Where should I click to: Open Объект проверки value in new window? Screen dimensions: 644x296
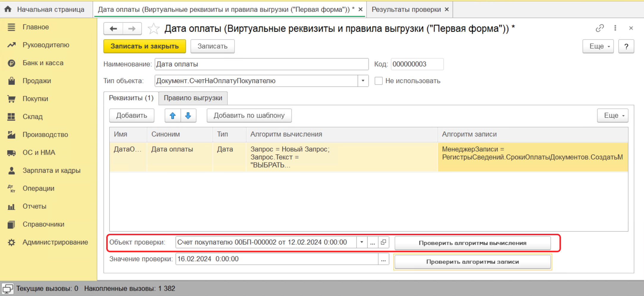[384, 242]
